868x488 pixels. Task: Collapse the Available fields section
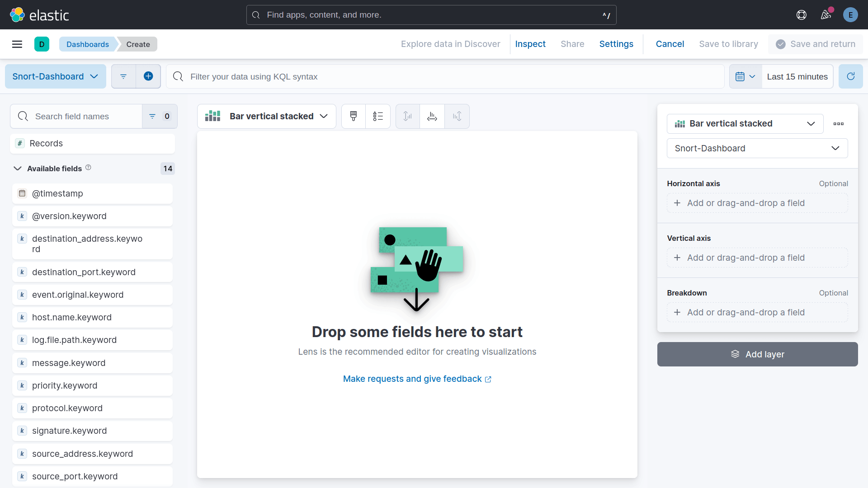[18, 169]
